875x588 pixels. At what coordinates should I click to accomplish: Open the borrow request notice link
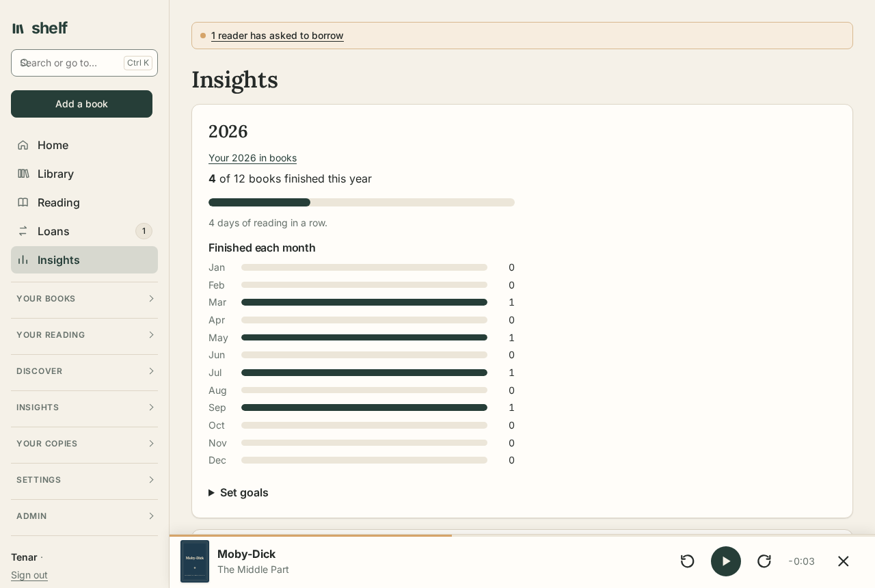[278, 36]
